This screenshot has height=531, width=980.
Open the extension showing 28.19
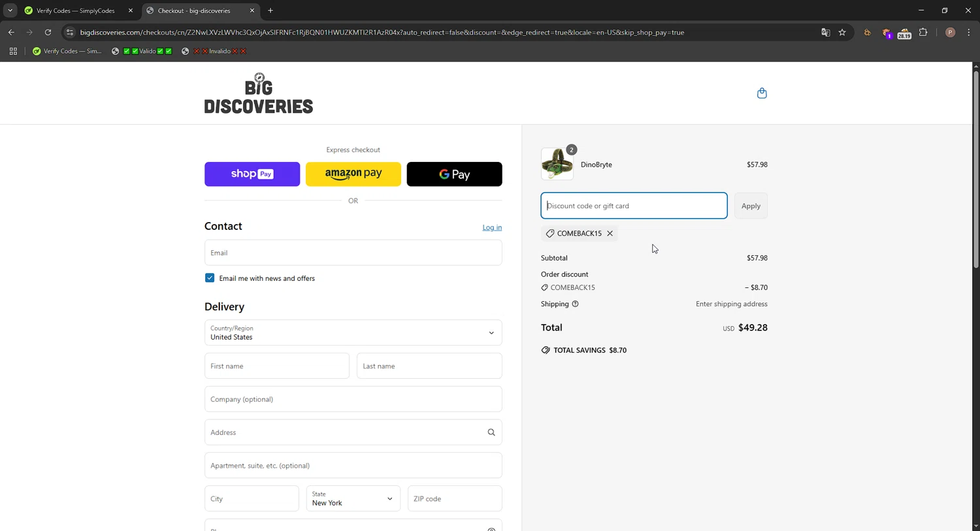click(x=904, y=33)
